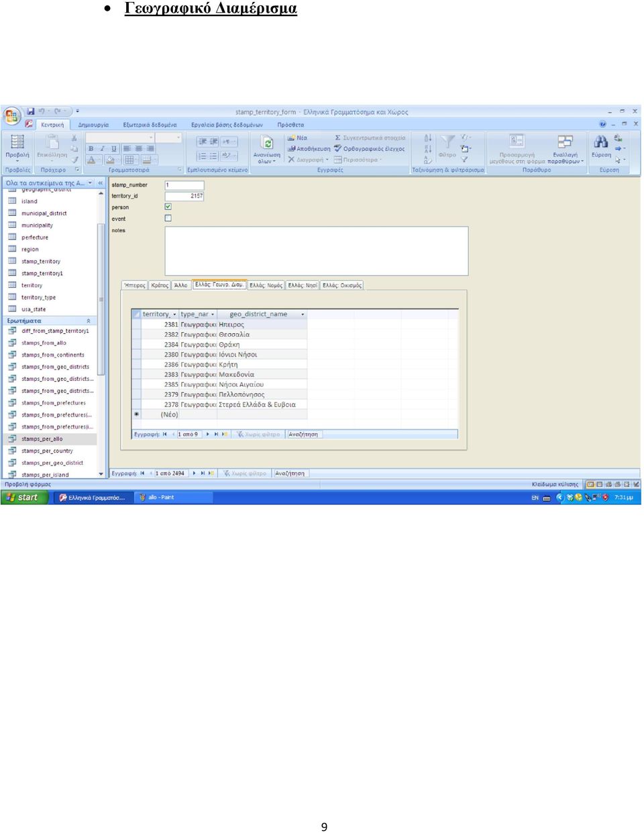
Task: Toggle the person checkbox
Action: click(168, 207)
